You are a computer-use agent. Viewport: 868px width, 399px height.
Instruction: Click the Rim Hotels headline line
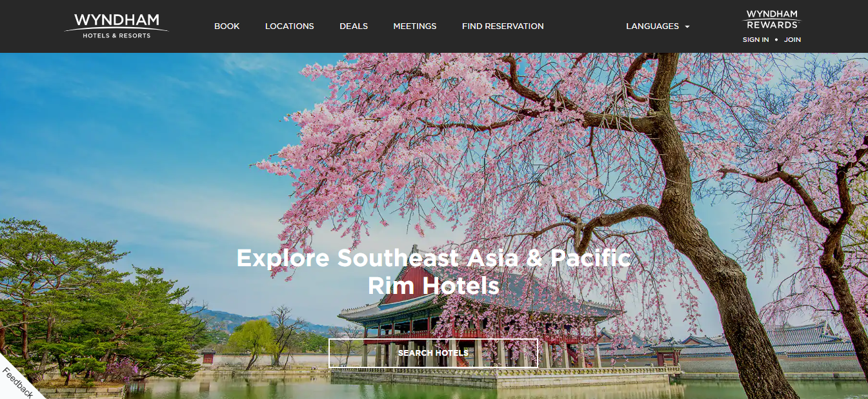[x=433, y=286]
